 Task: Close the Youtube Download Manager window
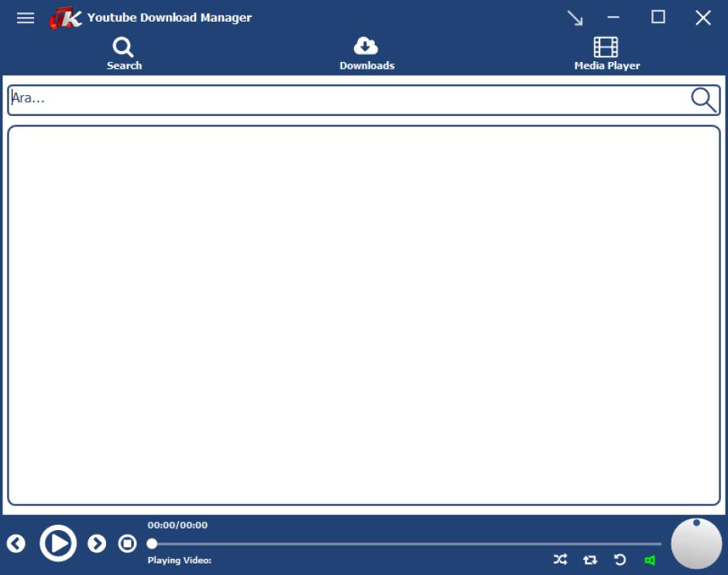[x=703, y=18]
